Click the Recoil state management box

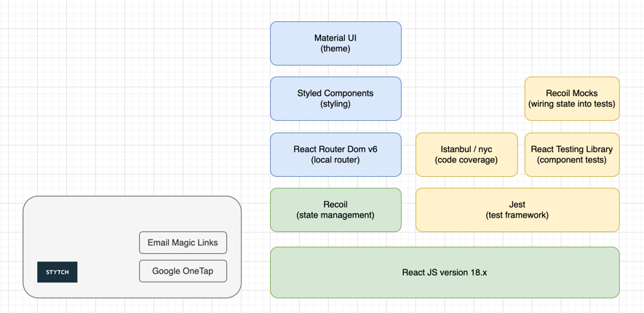335,210
